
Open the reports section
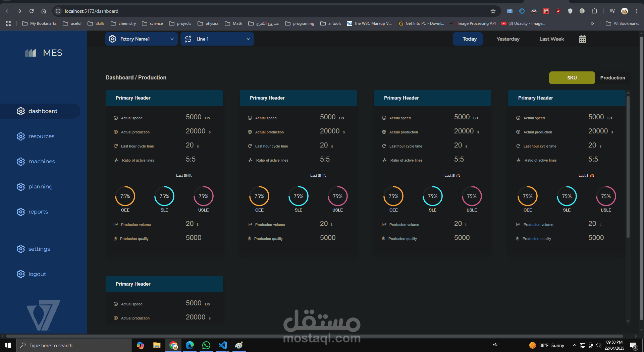(x=38, y=212)
